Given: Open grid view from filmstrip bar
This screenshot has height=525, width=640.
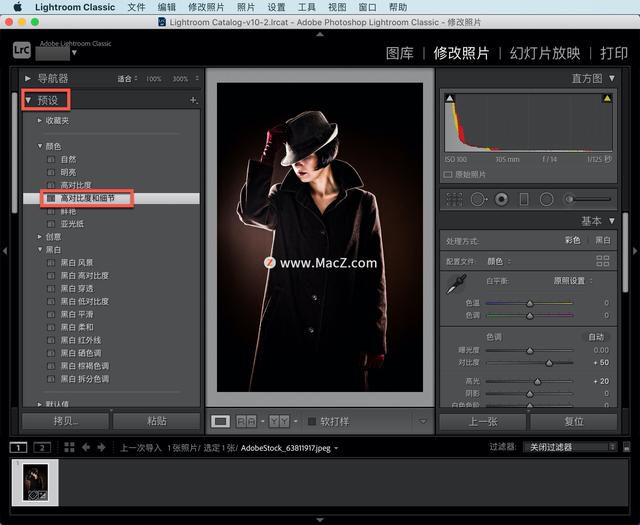Looking at the screenshot, I should click(69, 447).
